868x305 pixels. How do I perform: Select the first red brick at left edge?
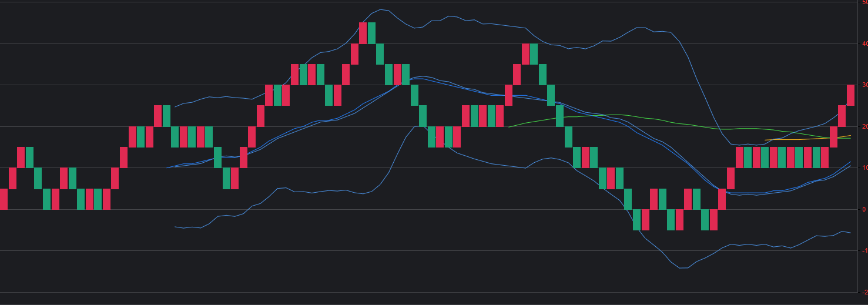(x=4, y=199)
